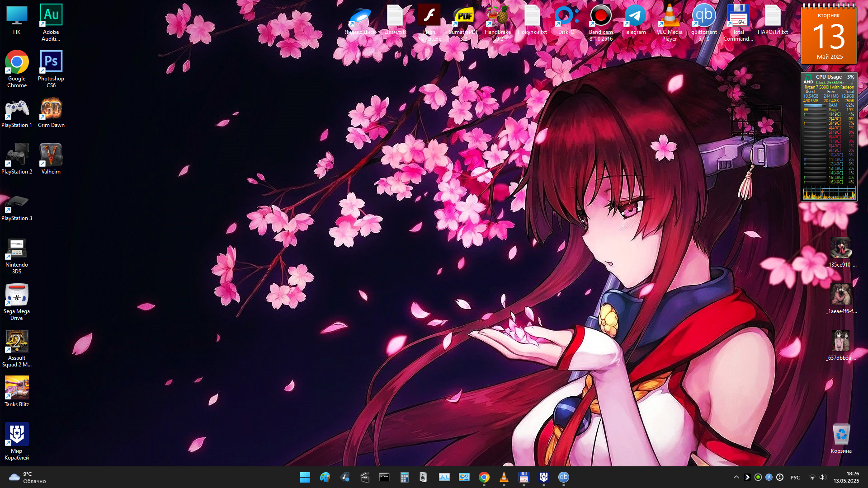Select Bandicam desktop shortcut

click(x=601, y=23)
